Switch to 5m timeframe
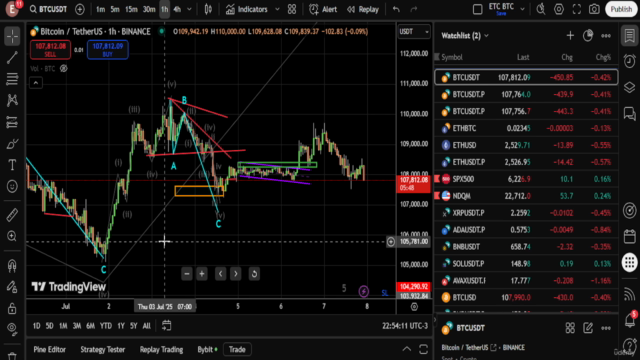Screen dimensions: 640x360 point(115,9)
